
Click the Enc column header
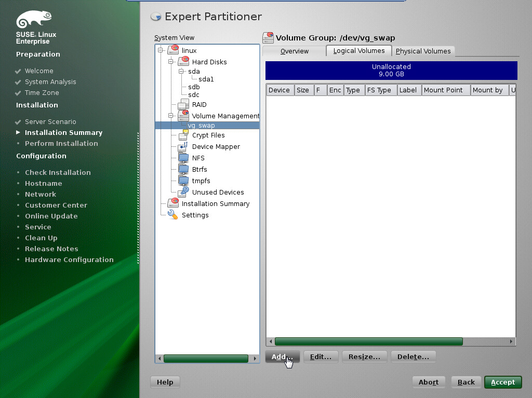[335, 90]
